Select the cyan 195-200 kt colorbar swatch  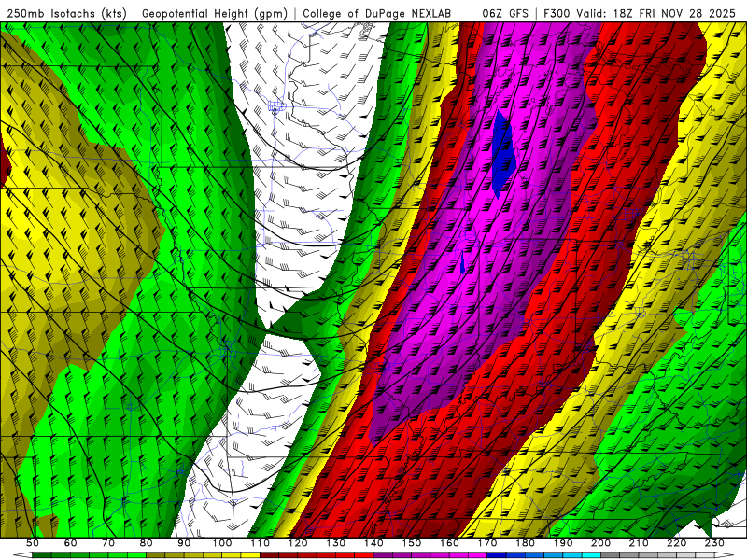pos(591,555)
